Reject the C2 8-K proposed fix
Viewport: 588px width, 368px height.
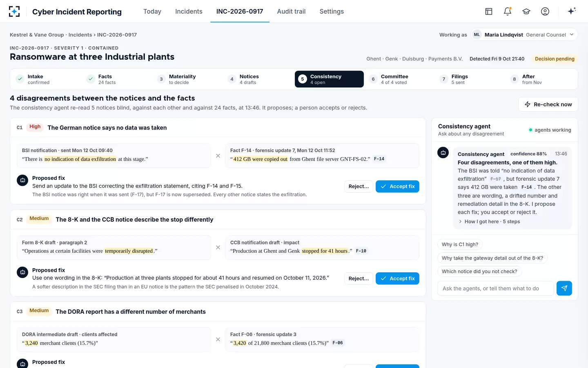click(359, 278)
